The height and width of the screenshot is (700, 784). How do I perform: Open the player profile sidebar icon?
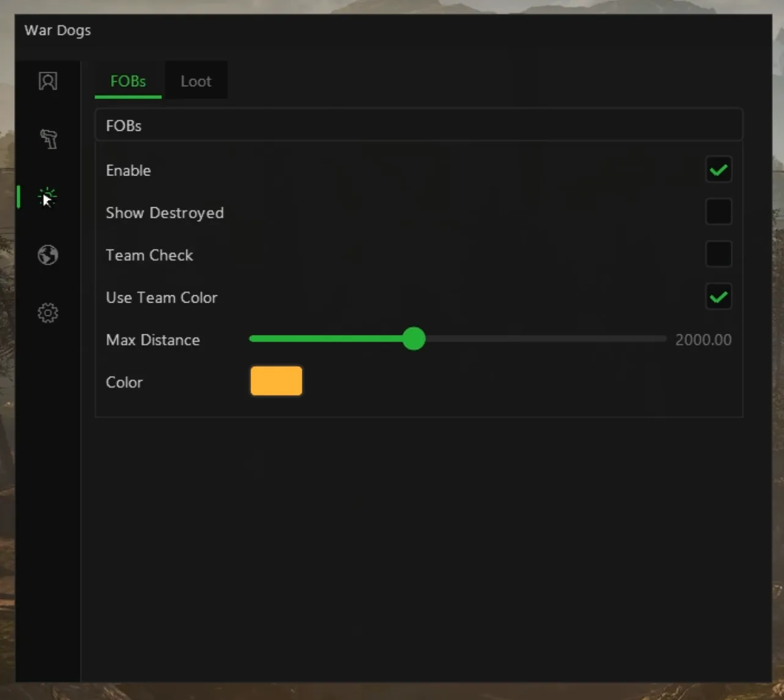click(48, 81)
